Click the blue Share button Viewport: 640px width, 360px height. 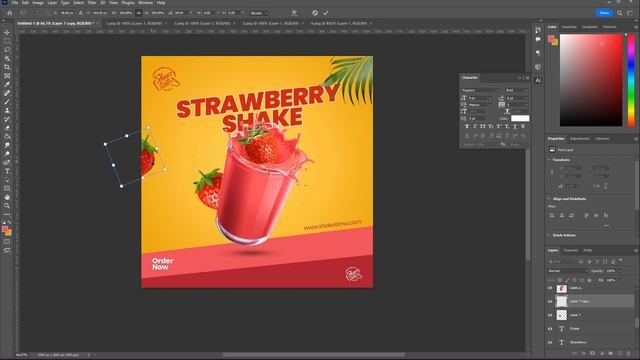click(604, 13)
